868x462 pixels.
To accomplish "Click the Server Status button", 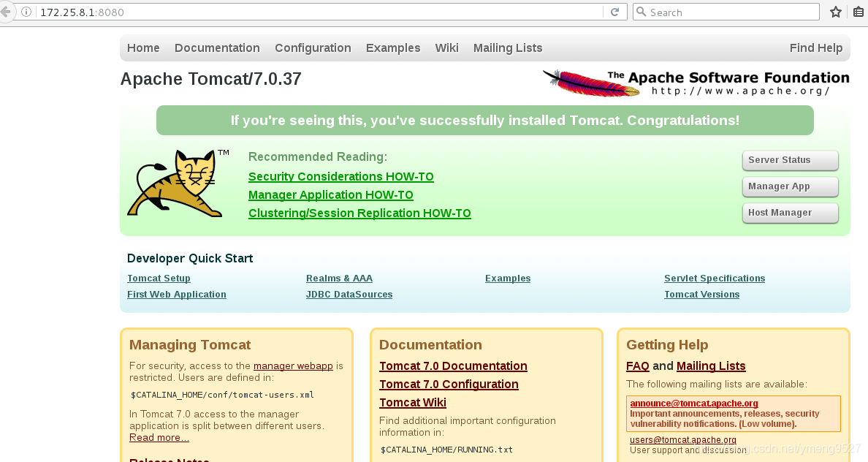I will pyautogui.click(x=790, y=160).
